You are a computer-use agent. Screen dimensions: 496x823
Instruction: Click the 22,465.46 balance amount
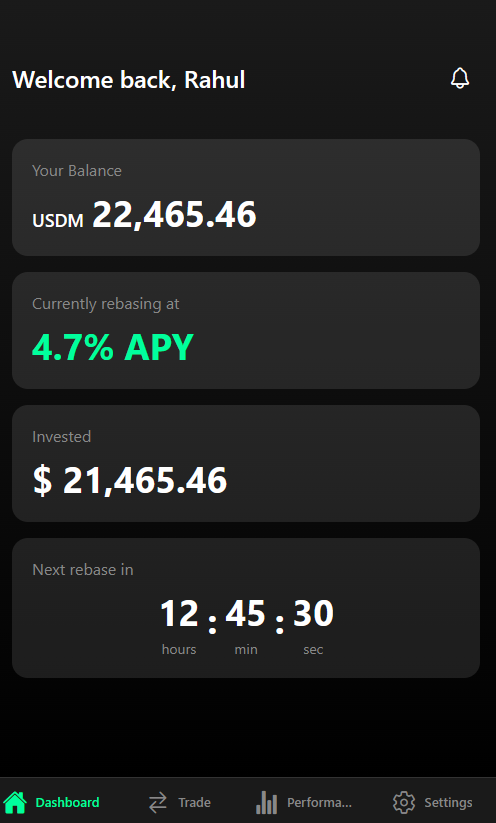point(174,215)
